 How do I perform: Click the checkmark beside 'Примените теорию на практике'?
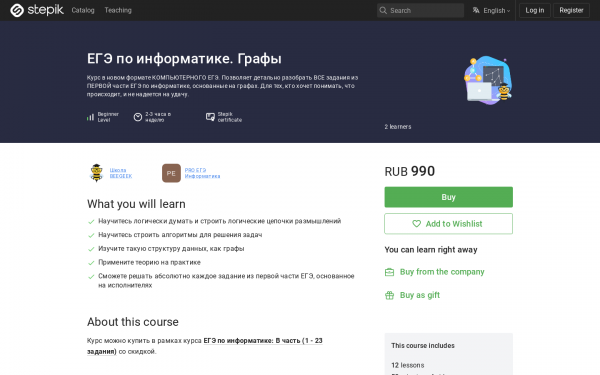point(91,263)
